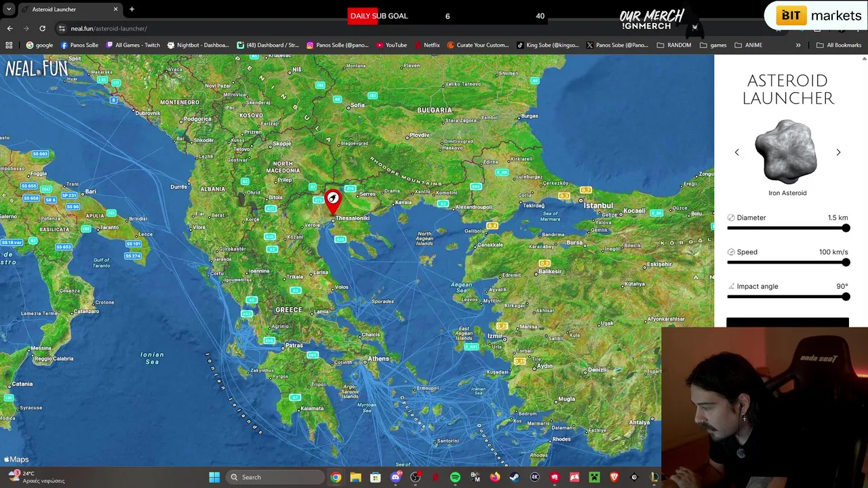Open the site information icon in address bar
Screen dimensions: 868x488
62,28
